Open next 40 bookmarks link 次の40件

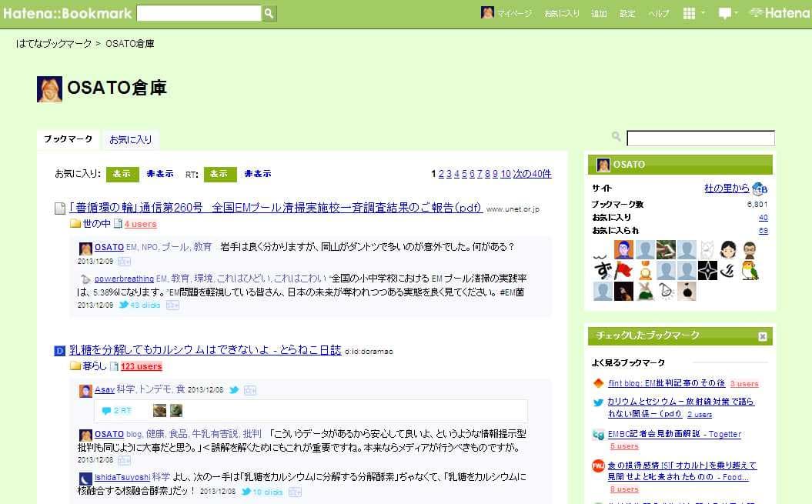[532, 174]
